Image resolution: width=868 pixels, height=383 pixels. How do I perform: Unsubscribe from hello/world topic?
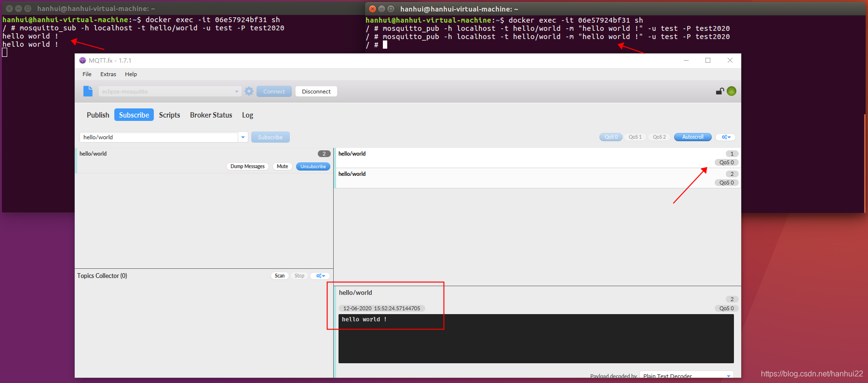[313, 167]
